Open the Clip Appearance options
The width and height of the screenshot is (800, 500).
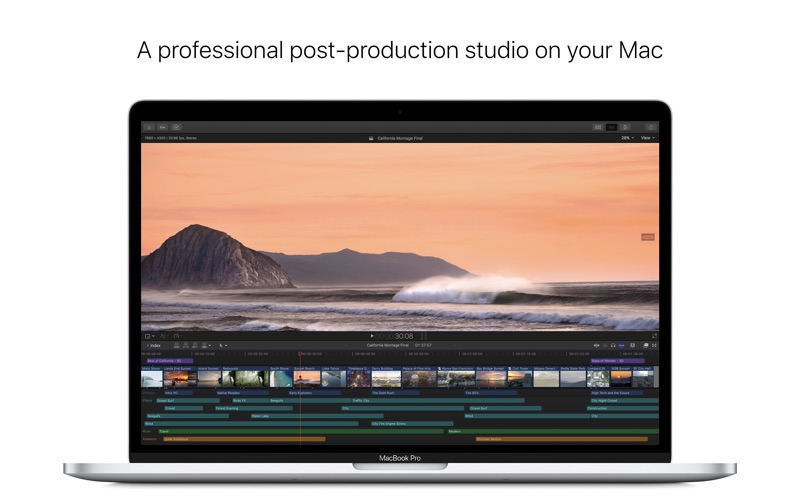point(633,345)
